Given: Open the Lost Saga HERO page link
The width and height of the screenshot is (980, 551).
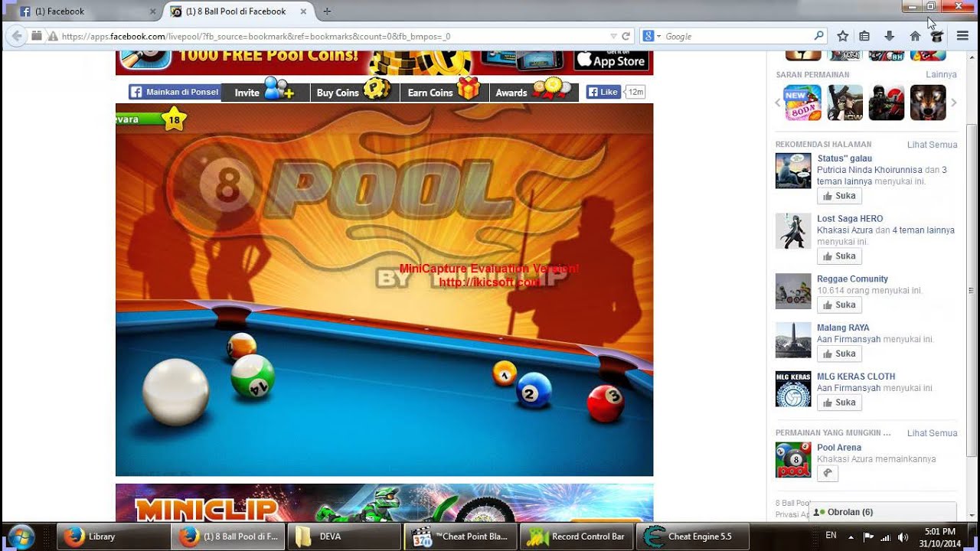Looking at the screenshot, I should (x=850, y=219).
